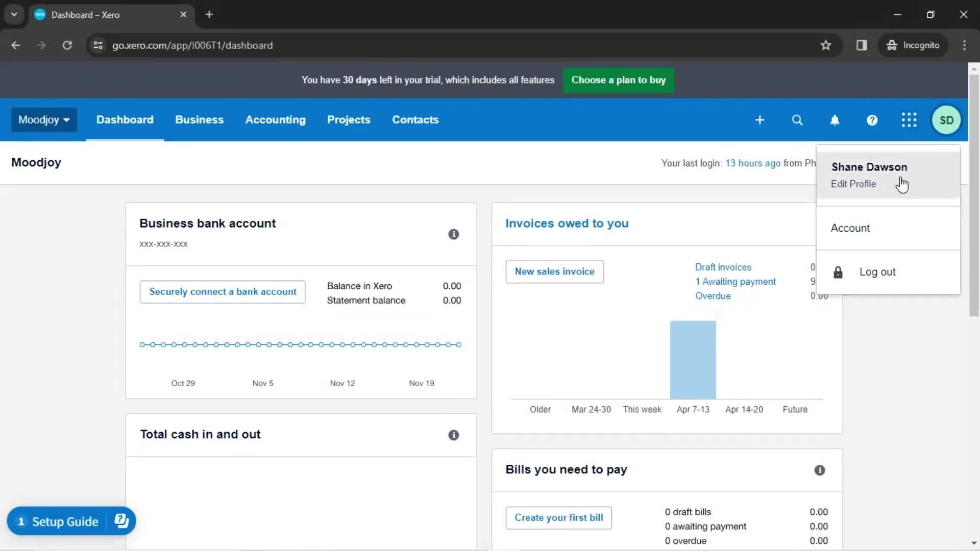Open Overdue invoices link
This screenshot has height=551, width=980.
(x=713, y=296)
